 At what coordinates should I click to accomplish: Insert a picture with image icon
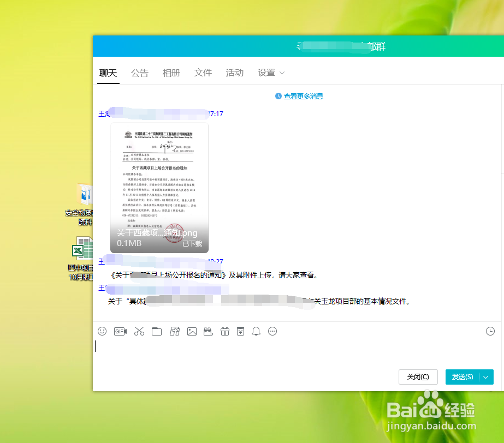coord(192,331)
